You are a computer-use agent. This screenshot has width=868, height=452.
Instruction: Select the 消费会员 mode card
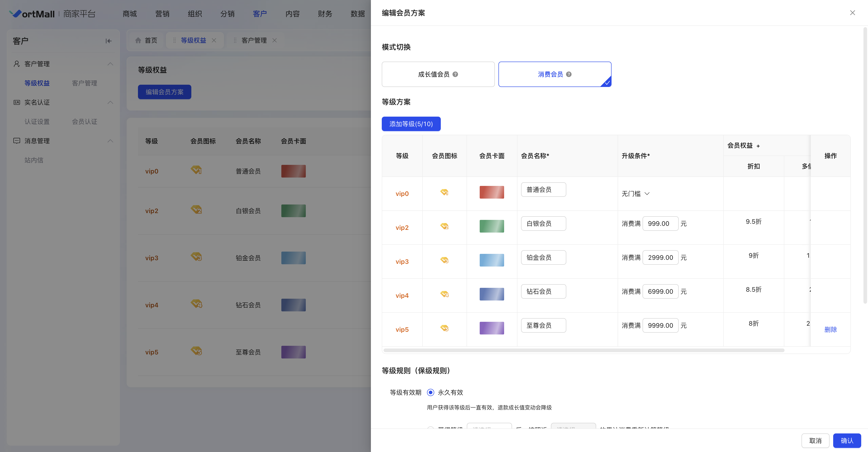tap(554, 74)
